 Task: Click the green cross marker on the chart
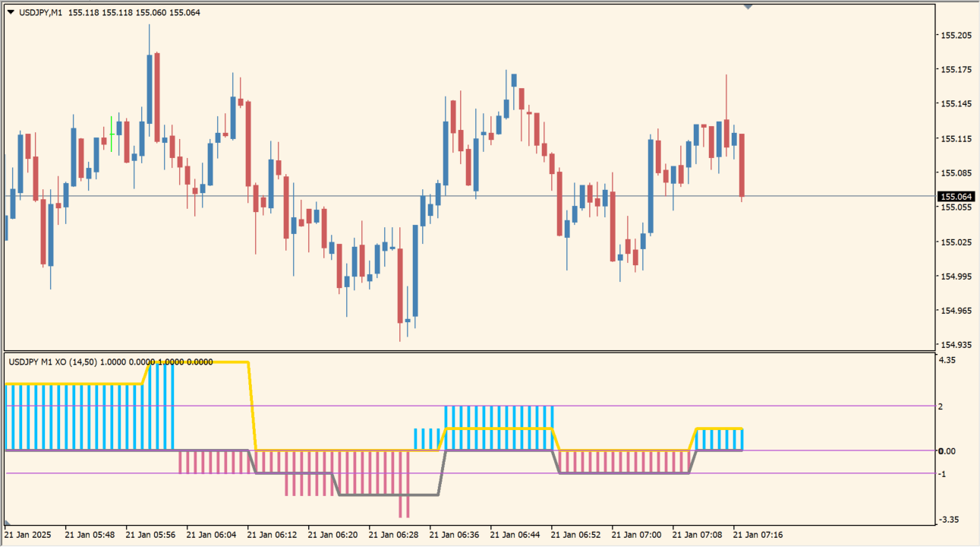pos(112,134)
